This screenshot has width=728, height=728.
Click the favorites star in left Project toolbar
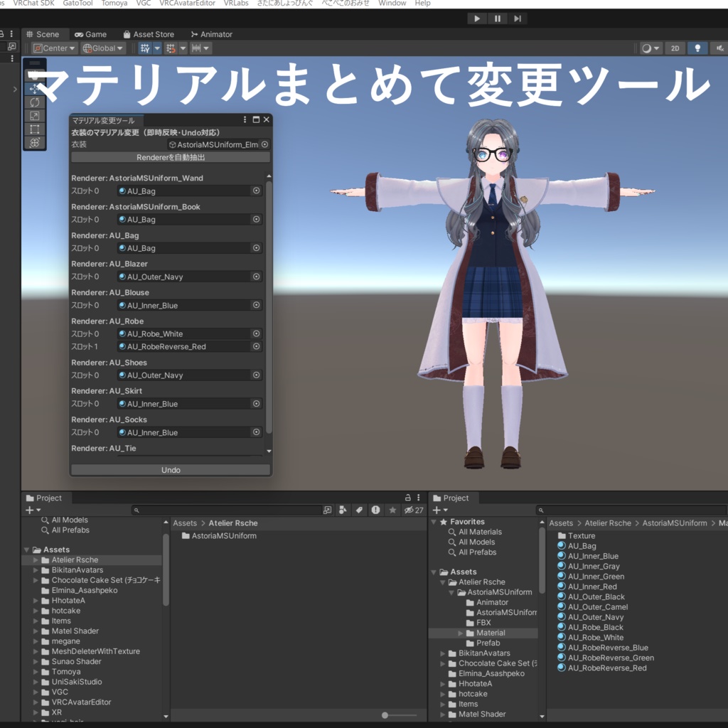[x=392, y=510]
